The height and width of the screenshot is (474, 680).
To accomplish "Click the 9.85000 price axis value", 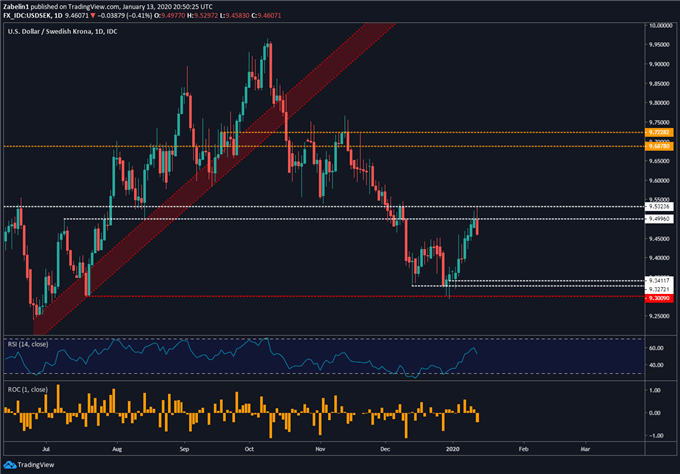I will pos(659,84).
